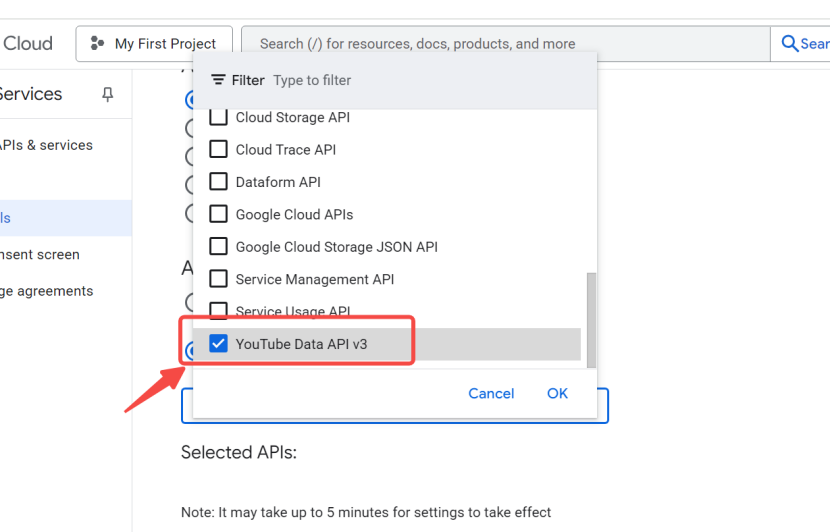Image resolution: width=830 pixels, height=532 pixels.
Task: Cancel the API selection dialog
Action: [491, 394]
